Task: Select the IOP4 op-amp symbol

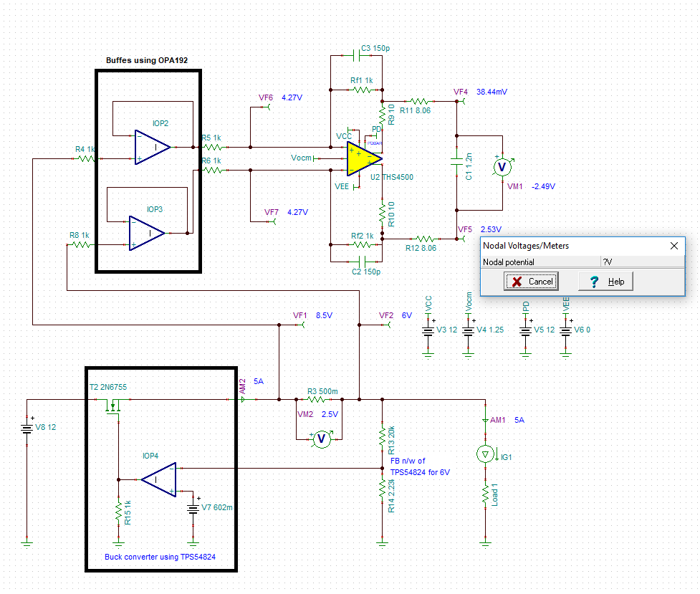Action: pos(159,479)
